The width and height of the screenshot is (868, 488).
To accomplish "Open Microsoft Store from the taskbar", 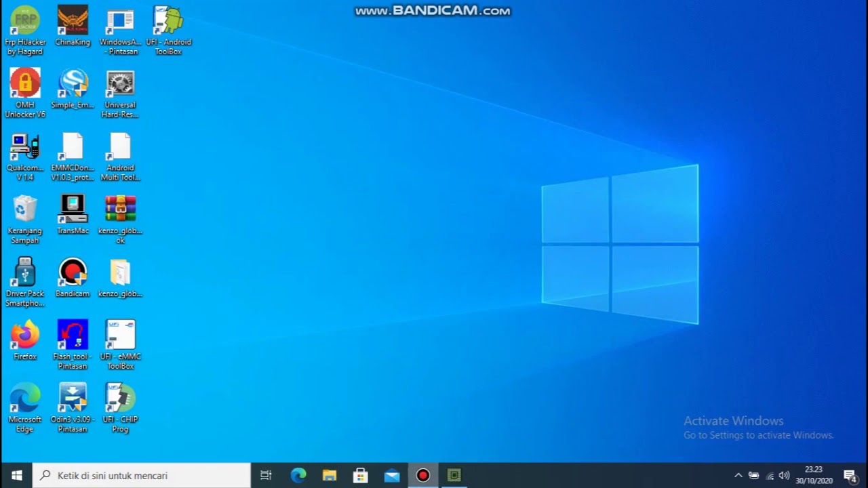I will click(361, 475).
